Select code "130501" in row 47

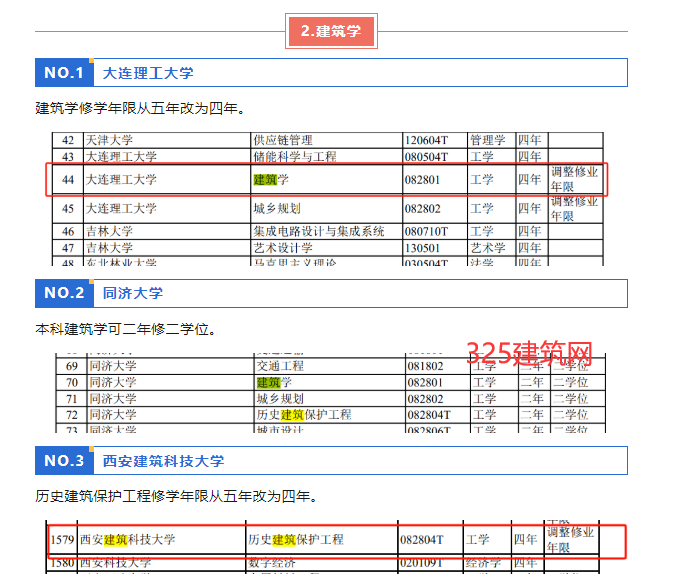[422, 248]
